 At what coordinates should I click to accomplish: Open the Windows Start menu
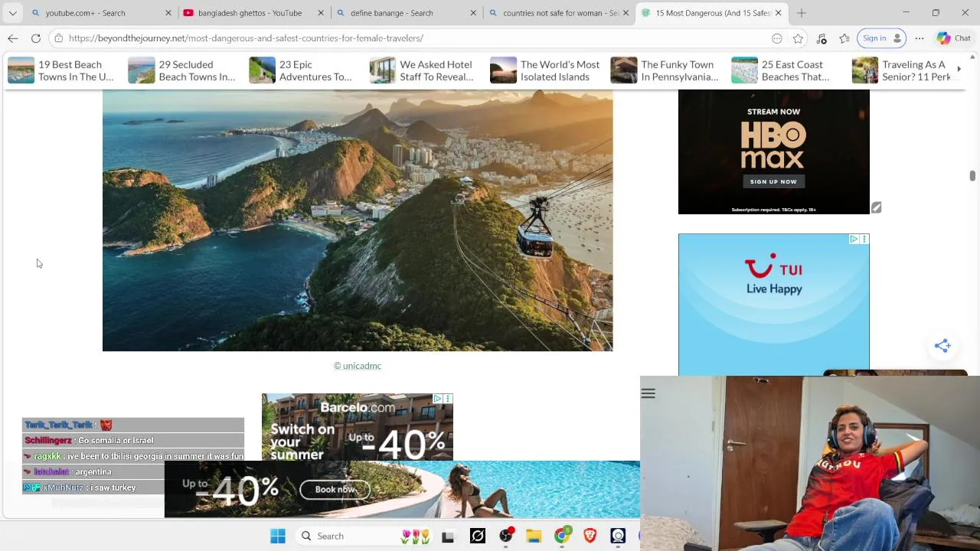pyautogui.click(x=278, y=536)
